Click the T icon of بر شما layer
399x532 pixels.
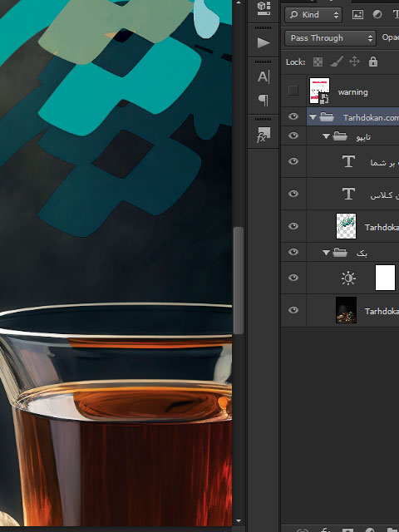[x=348, y=161]
